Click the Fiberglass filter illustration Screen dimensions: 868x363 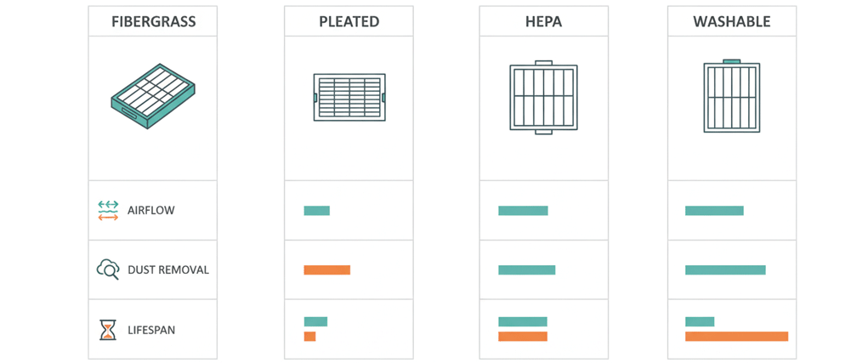pos(153,96)
